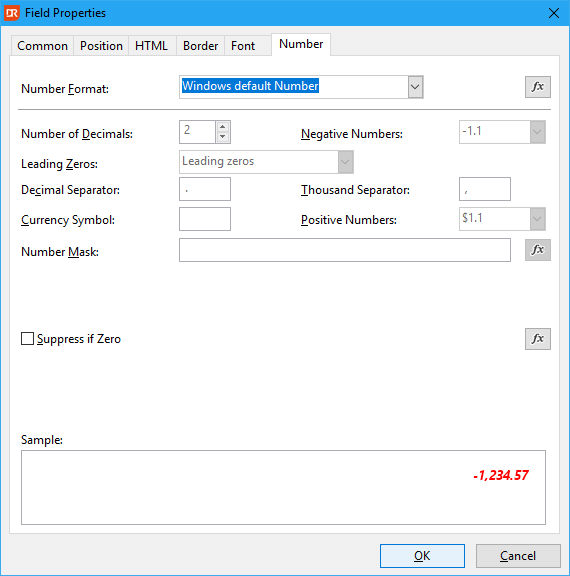Click into the Number Mask field
Image resolution: width=570 pixels, height=576 pixels.
click(344, 250)
